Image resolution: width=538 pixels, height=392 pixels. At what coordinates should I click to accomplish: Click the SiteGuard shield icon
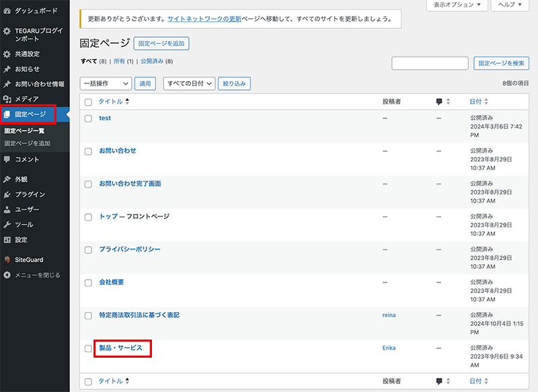coord(7,260)
